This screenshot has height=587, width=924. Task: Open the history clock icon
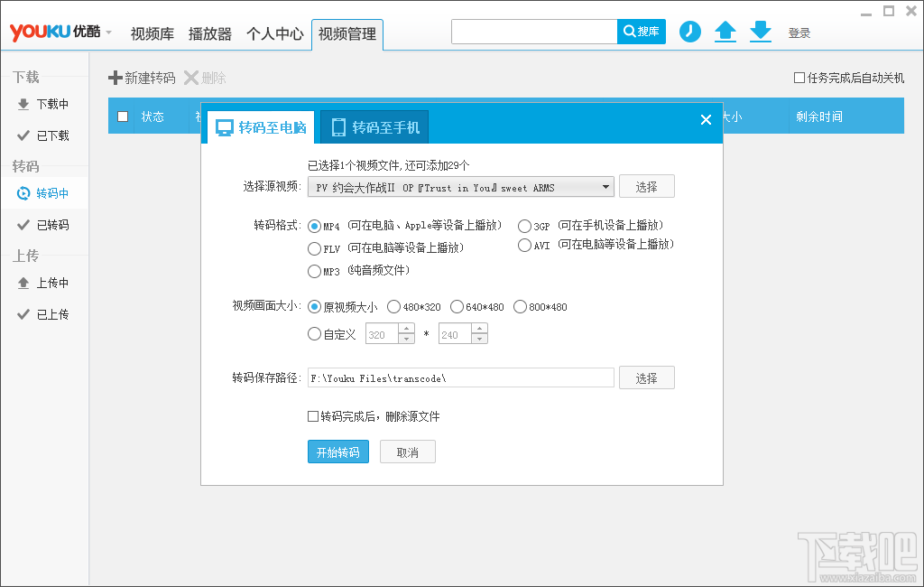coord(690,32)
